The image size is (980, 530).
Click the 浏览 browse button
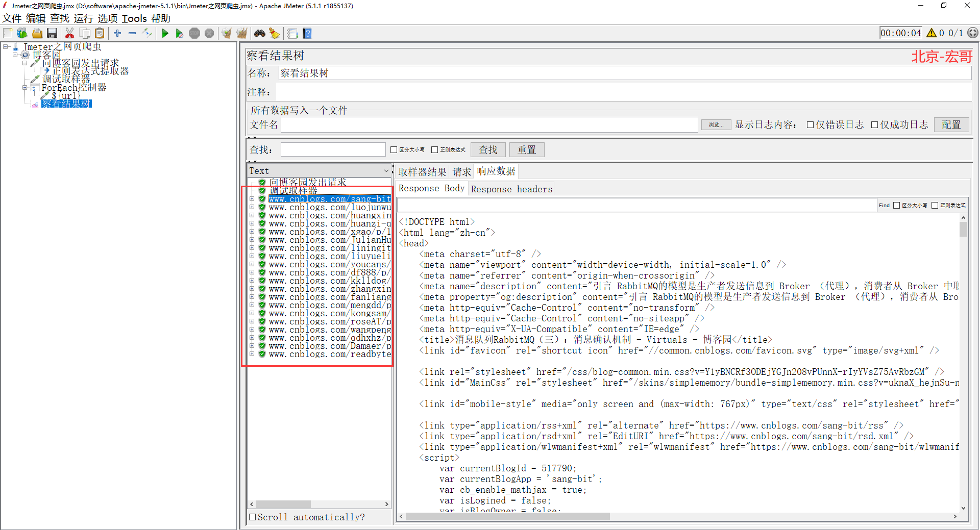click(716, 124)
